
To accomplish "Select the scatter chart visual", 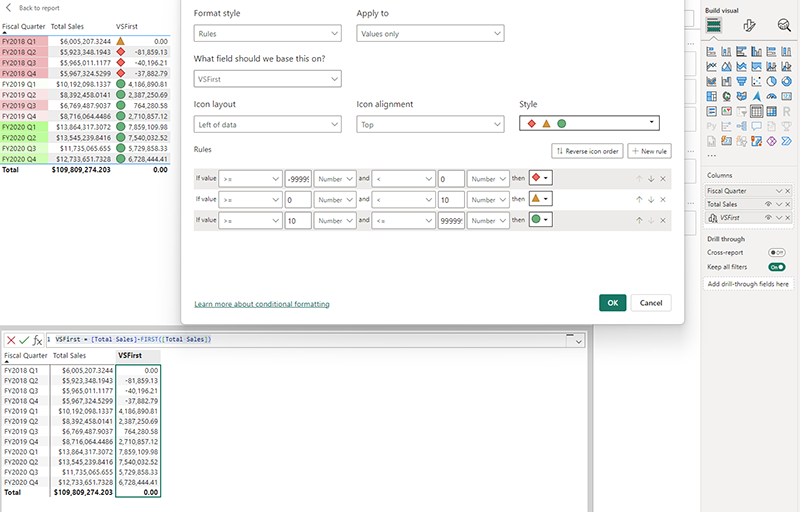I will point(757,81).
